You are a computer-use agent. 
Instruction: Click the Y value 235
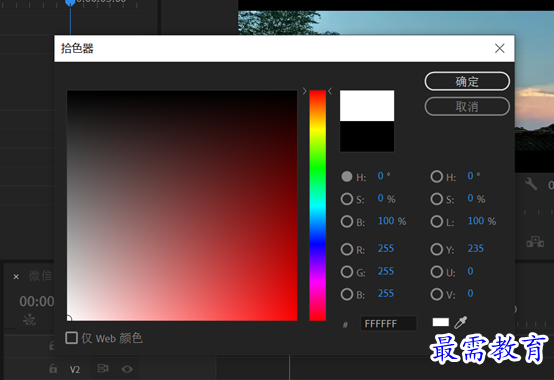[x=476, y=249]
